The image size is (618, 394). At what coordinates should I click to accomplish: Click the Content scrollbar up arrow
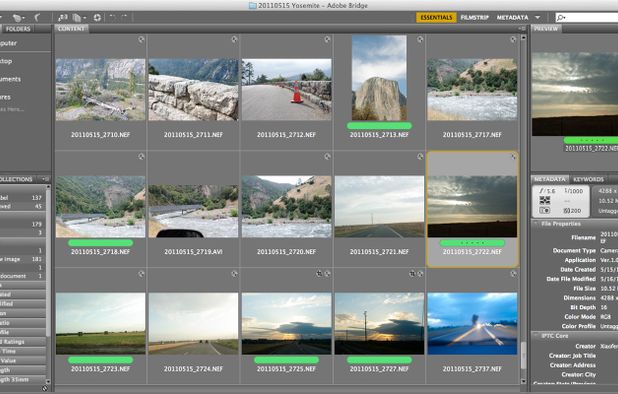(523, 38)
